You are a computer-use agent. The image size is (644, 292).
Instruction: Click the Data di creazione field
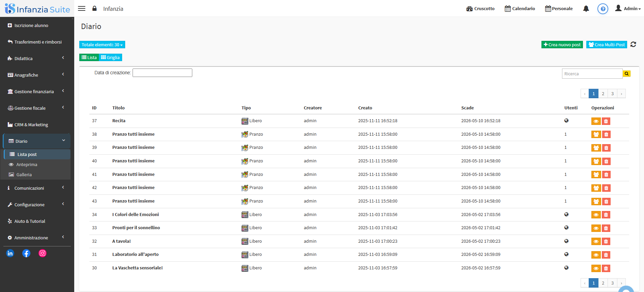(x=162, y=73)
